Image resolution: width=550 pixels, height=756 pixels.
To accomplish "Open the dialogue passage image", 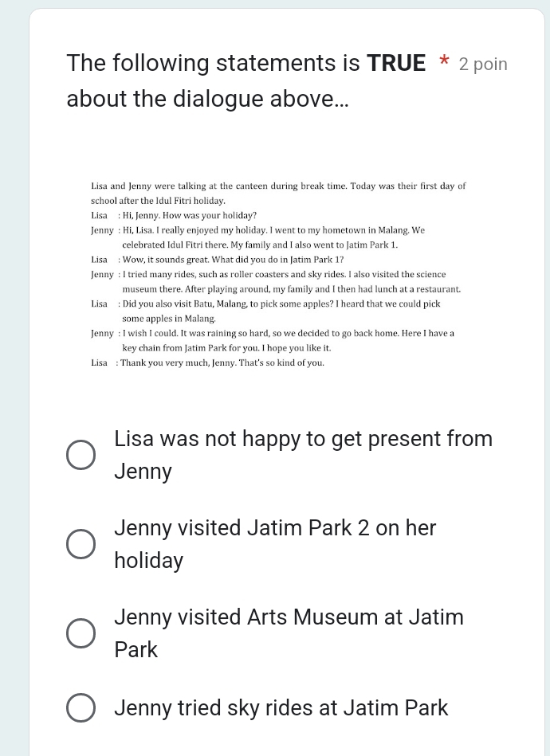I will tap(278, 274).
